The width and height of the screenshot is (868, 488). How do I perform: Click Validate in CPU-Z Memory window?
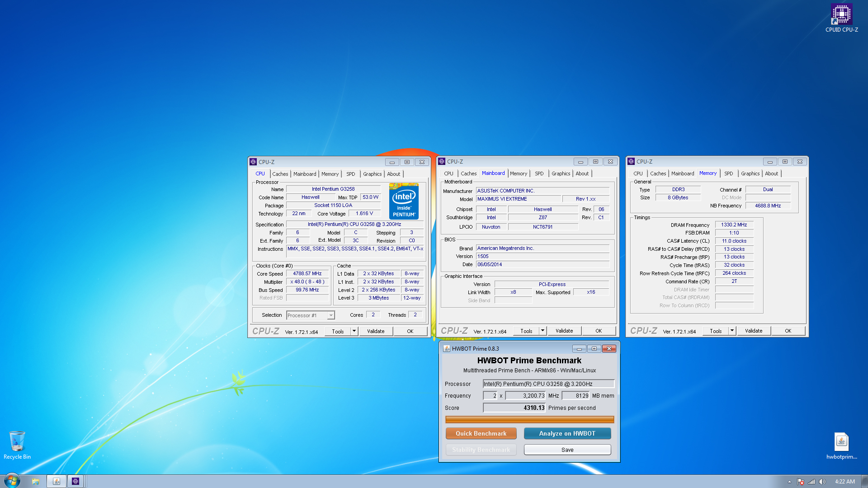(754, 331)
